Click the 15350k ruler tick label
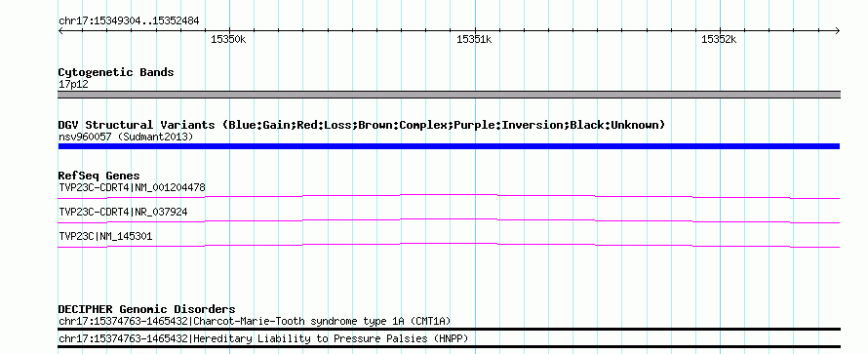Screen dimensions: 868x354 coord(228,39)
